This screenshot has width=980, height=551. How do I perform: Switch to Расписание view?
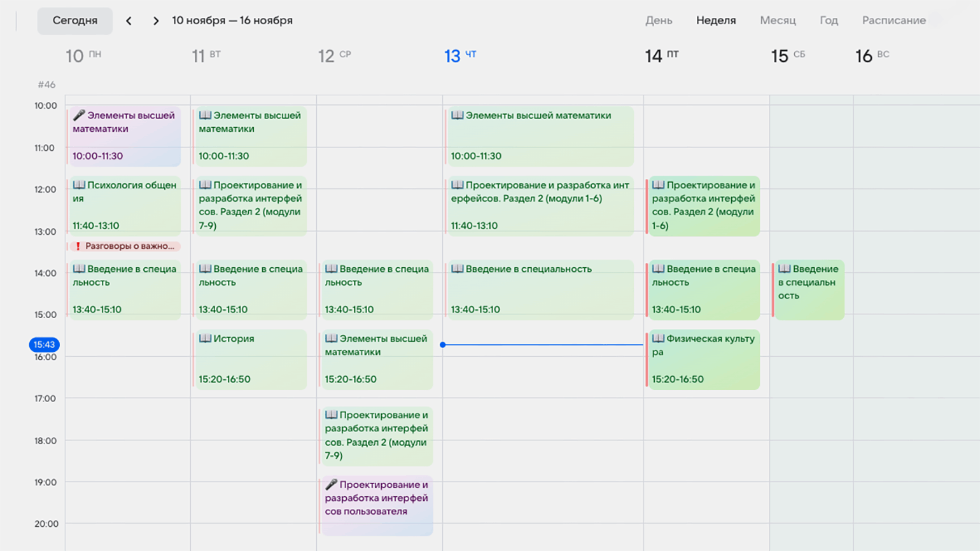click(x=893, y=20)
